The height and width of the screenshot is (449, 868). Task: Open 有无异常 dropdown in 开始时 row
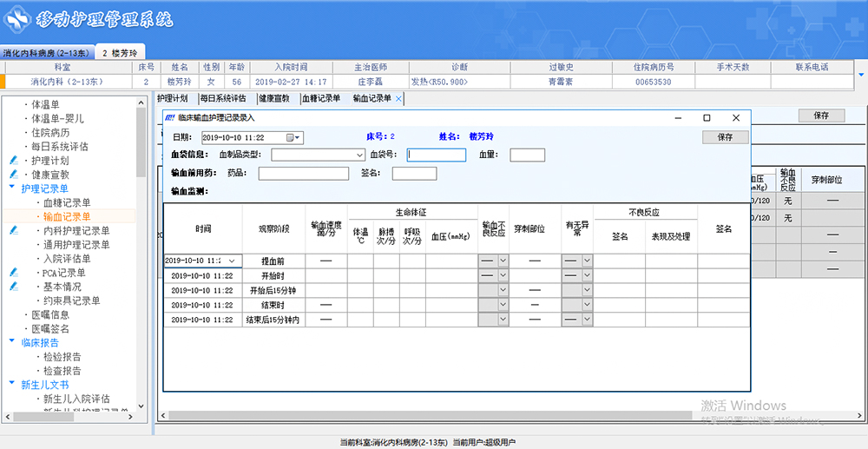pos(587,275)
